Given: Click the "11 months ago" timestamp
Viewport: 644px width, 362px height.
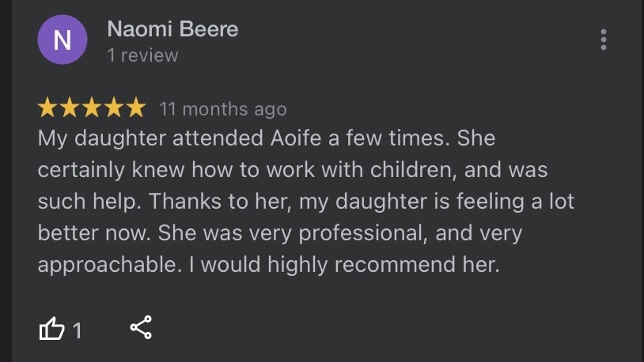Looking at the screenshot, I should click(223, 109).
